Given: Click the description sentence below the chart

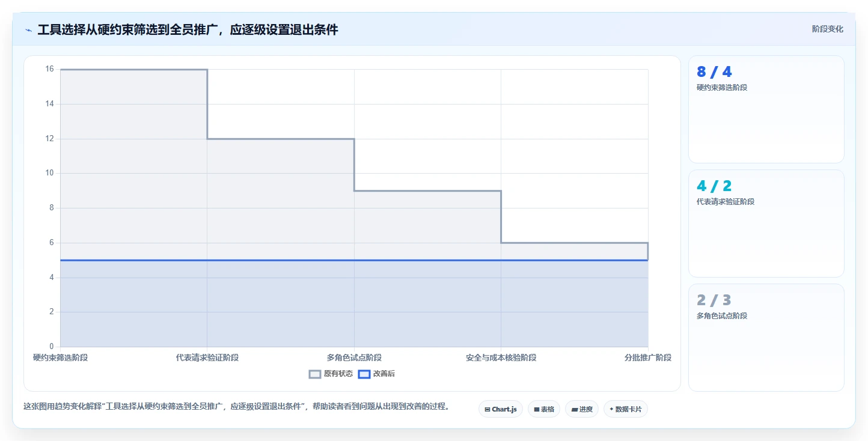Looking at the screenshot, I should coord(236,407).
